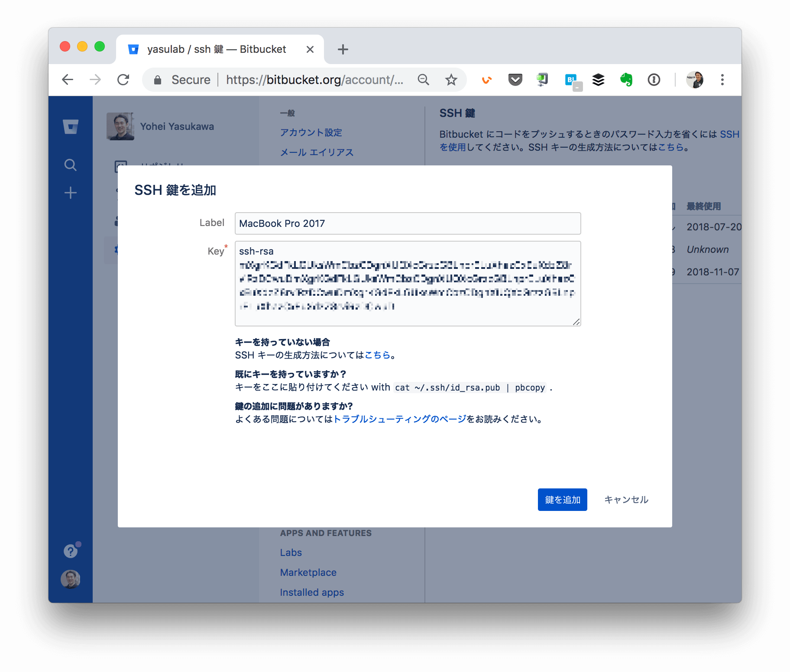This screenshot has width=790, height=672.
Task: Click the zoom magnifier in address bar
Action: coord(423,80)
